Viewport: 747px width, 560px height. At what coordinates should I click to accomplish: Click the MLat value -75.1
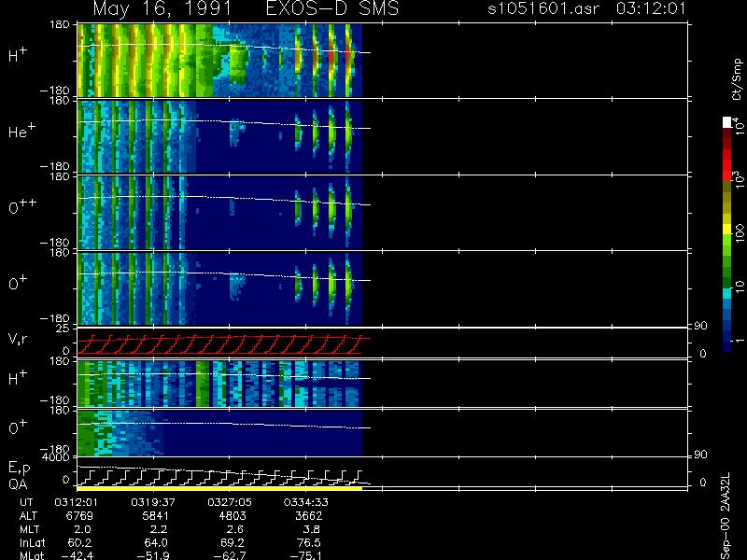click(x=306, y=555)
